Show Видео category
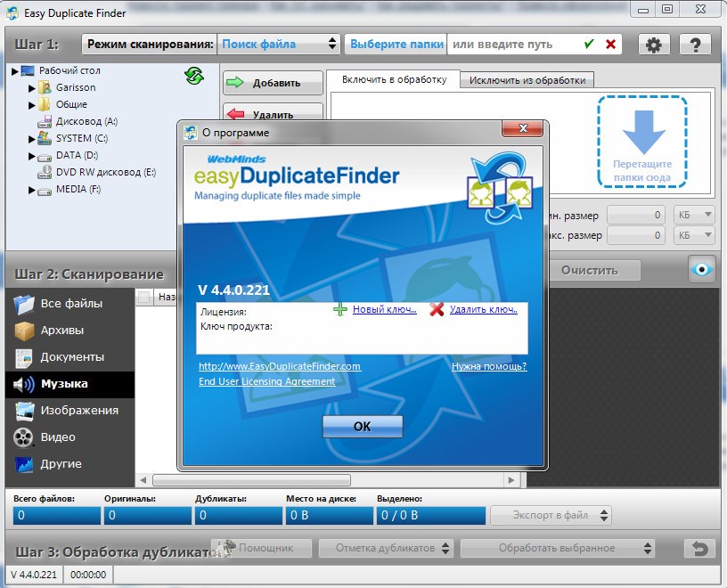 (70, 437)
